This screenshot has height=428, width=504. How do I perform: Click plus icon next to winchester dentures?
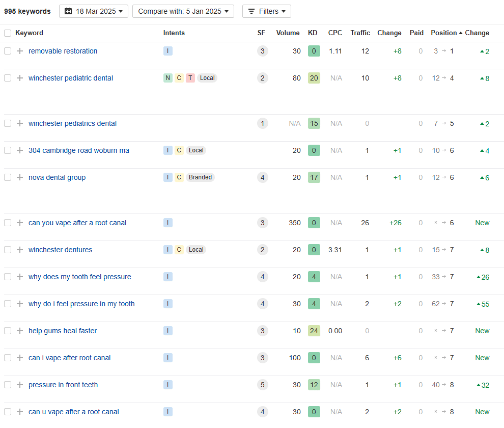[20, 250]
